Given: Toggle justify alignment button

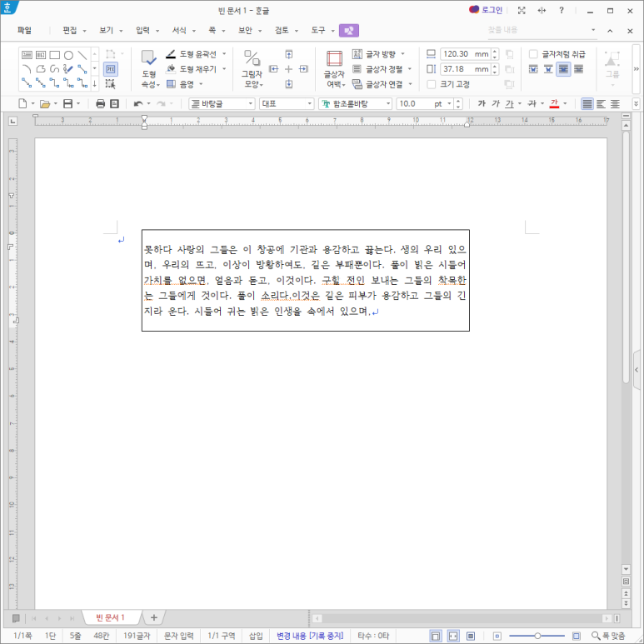Looking at the screenshot, I should (587, 104).
